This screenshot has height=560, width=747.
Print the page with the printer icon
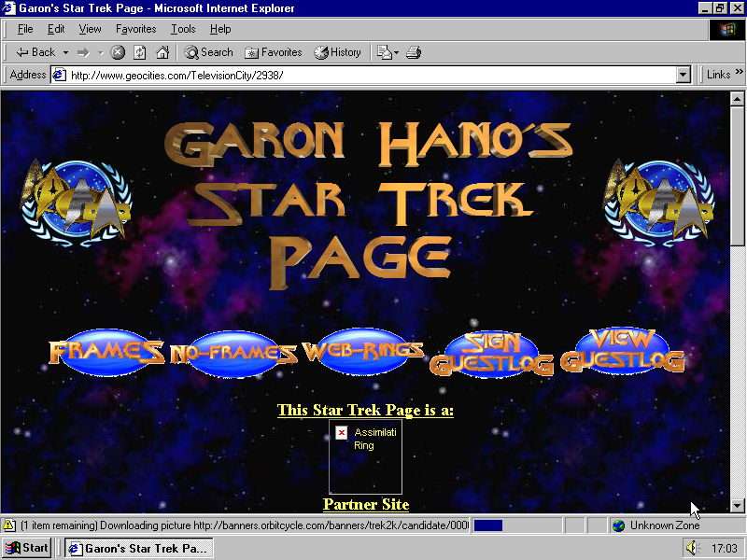pos(414,52)
